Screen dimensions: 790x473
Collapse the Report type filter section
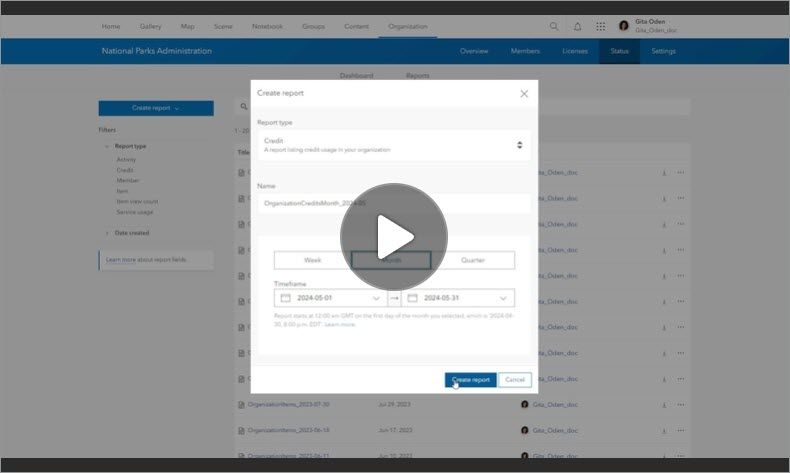click(x=107, y=146)
